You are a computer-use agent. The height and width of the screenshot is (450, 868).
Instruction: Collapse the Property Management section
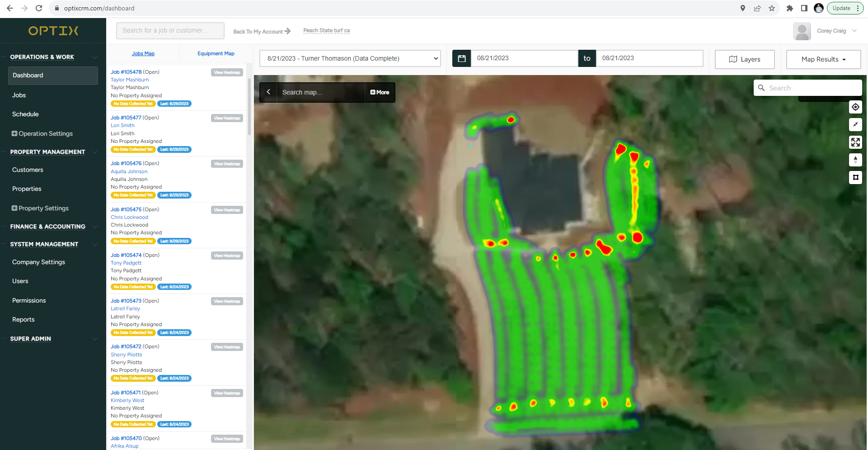[95, 152]
